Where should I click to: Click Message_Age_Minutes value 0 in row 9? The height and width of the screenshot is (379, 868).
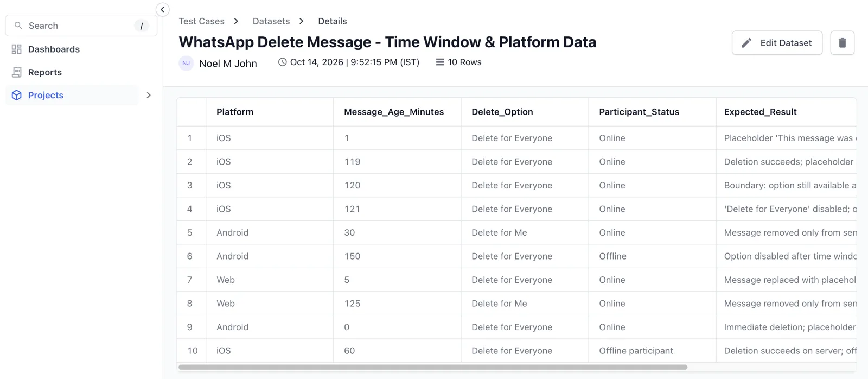pyautogui.click(x=397, y=327)
